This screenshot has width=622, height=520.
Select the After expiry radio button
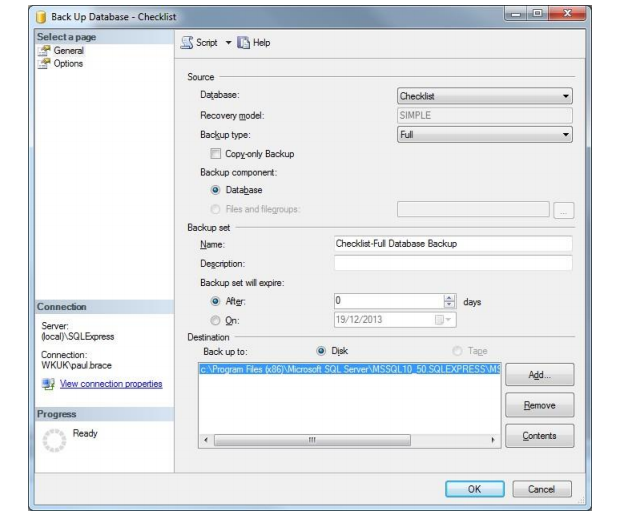pos(215,301)
